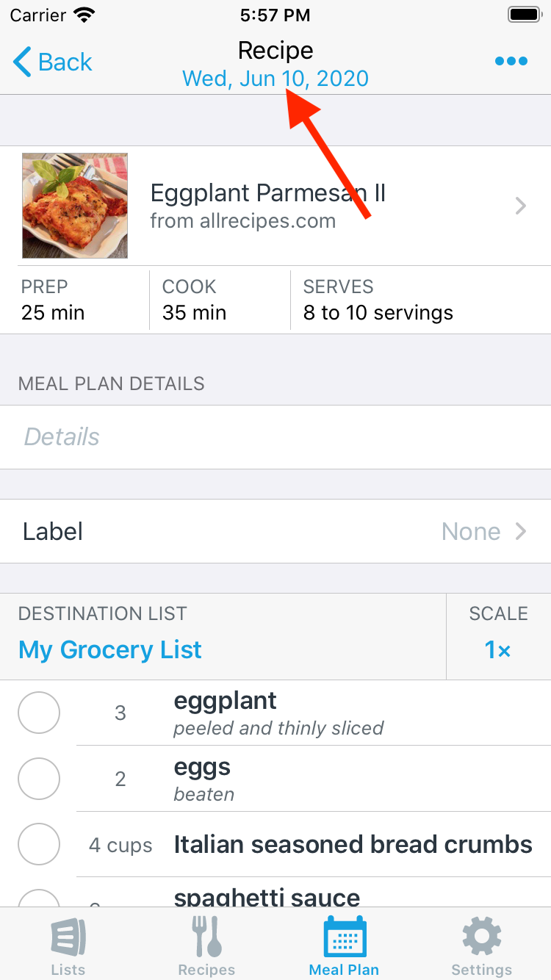Tap the Back text button
The height and width of the screenshot is (980, 551).
point(65,62)
